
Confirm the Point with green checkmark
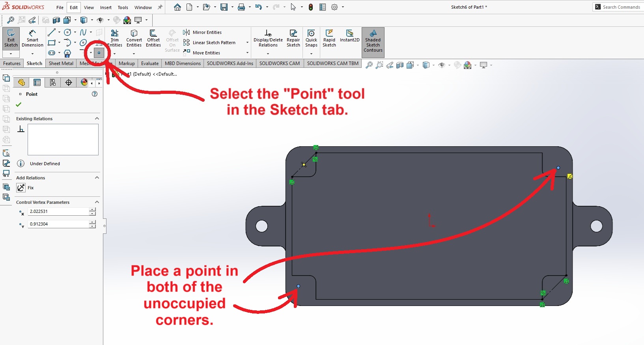19,104
